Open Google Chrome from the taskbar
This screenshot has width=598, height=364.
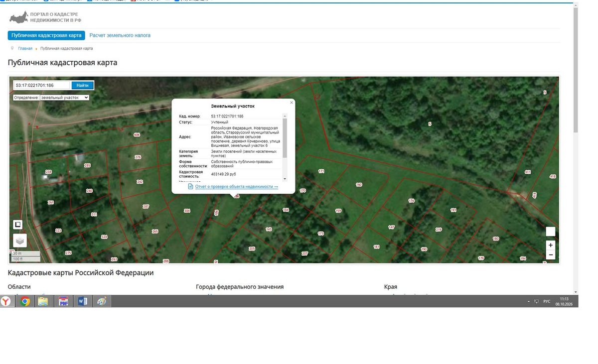coord(25,301)
